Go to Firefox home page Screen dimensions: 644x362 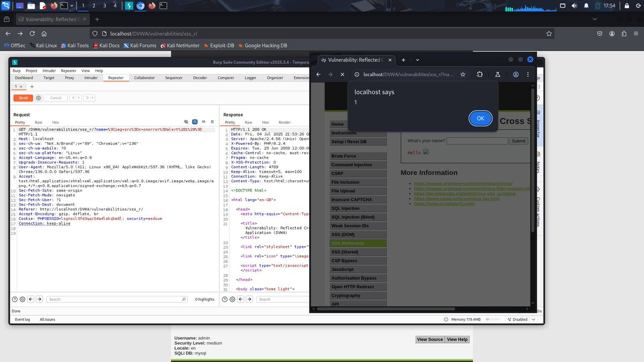click(45, 33)
